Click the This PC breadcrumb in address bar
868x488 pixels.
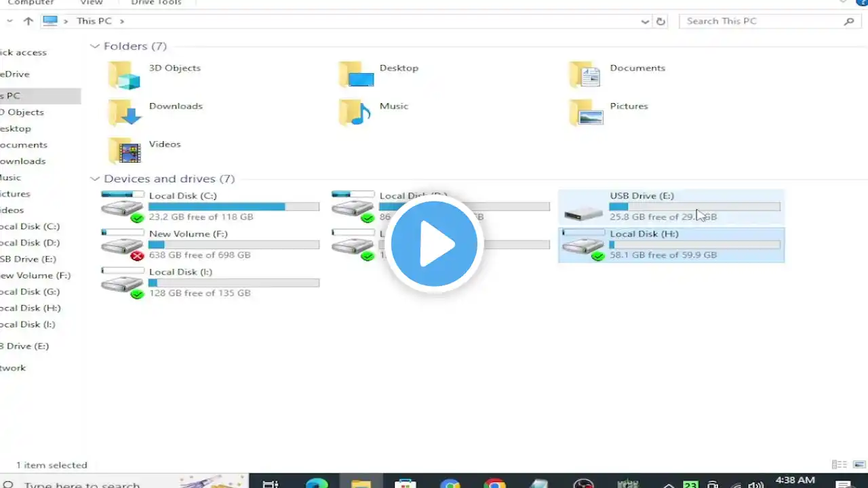tap(94, 21)
